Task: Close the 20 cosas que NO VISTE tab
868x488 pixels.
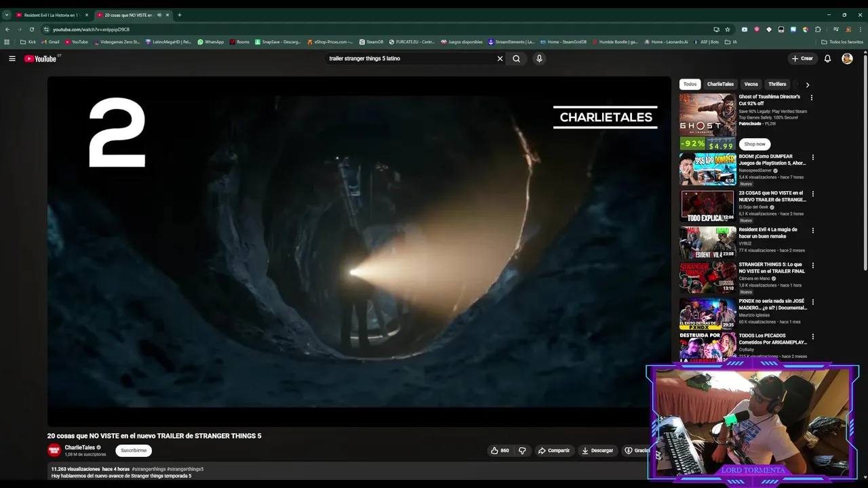Action: tap(167, 15)
